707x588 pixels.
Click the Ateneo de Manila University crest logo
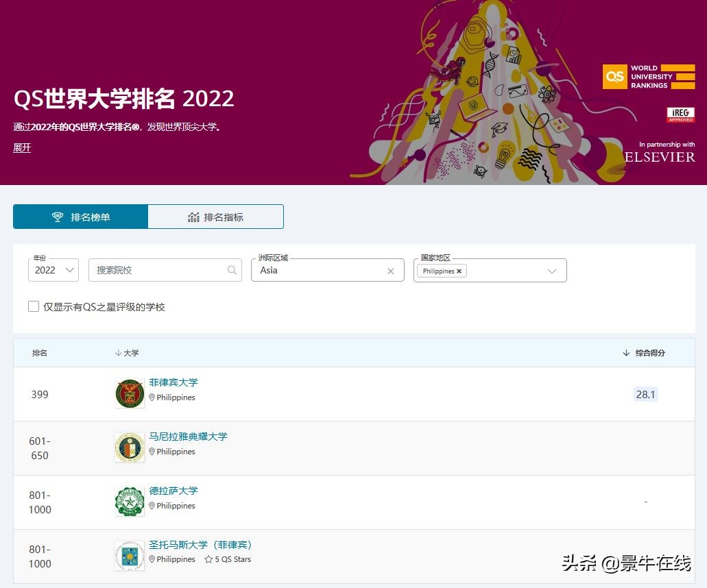pos(130,447)
